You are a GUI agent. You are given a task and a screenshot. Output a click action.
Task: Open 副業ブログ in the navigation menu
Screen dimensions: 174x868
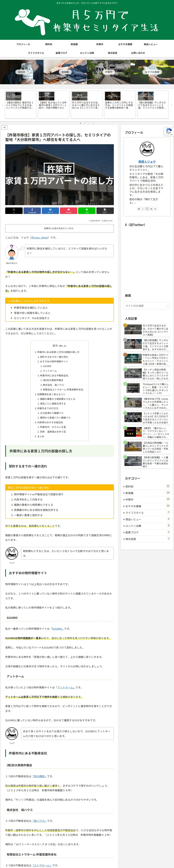click(61, 53)
